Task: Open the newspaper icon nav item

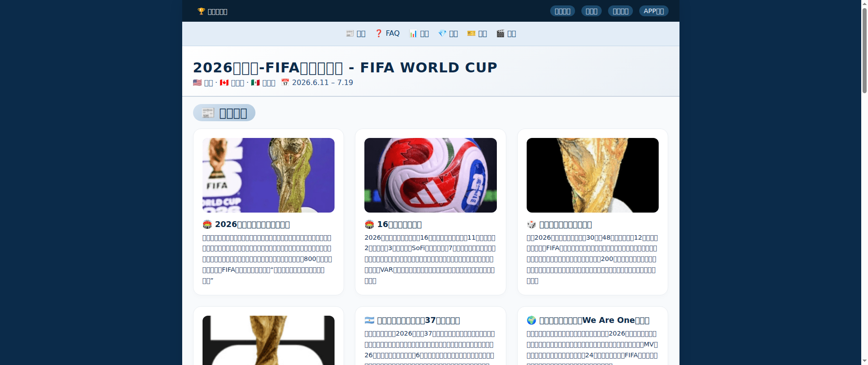Action: (x=355, y=33)
